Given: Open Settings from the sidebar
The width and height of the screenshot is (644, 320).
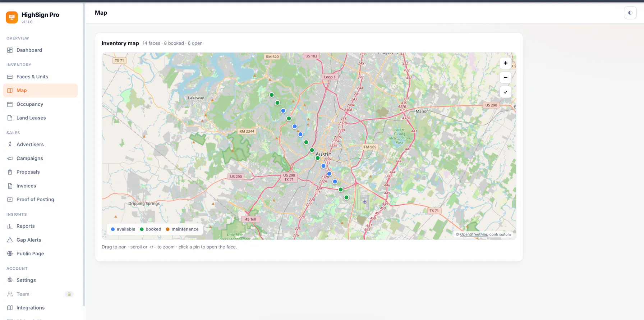Looking at the screenshot, I should coord(40,280).
